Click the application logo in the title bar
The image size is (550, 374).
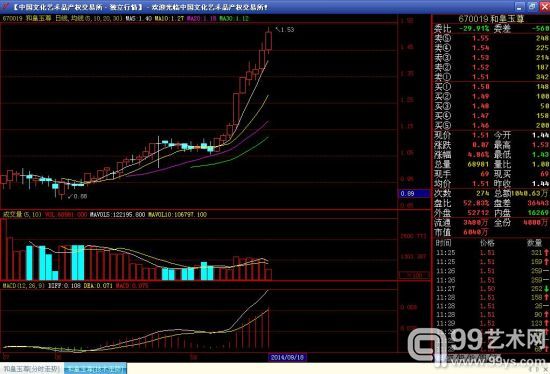(5, 6)
